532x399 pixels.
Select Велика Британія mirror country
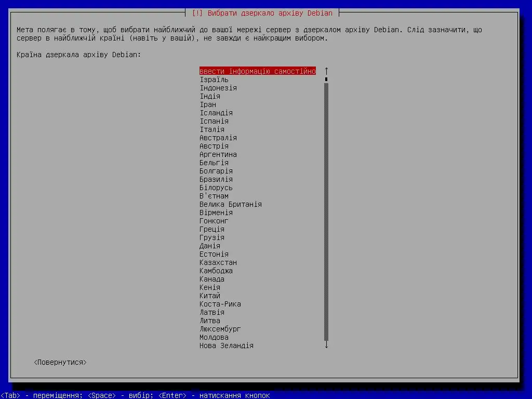tap(230, 204)
